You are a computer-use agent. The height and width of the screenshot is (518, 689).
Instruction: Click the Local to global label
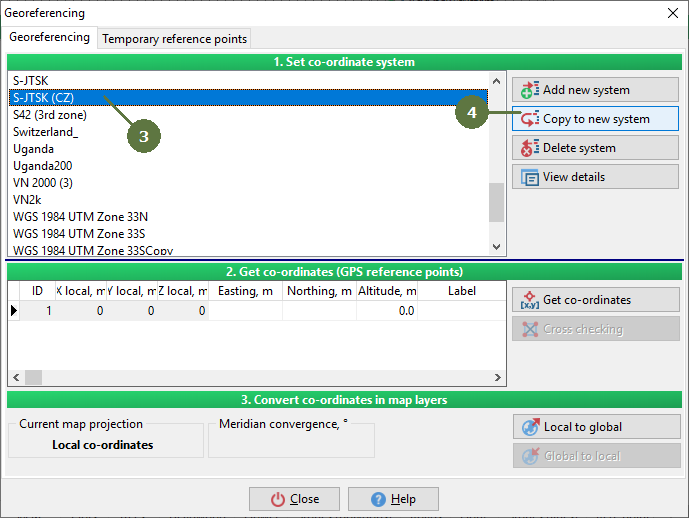[x=583, y=427]
